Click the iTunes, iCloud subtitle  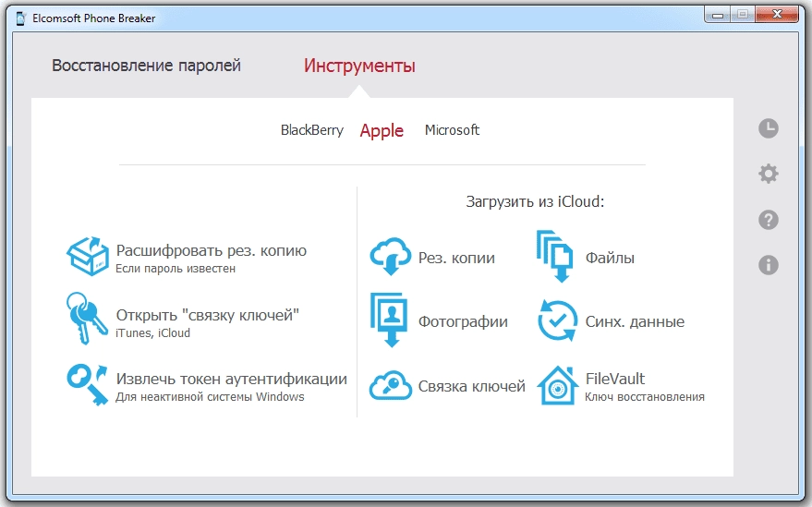(152, 333)
